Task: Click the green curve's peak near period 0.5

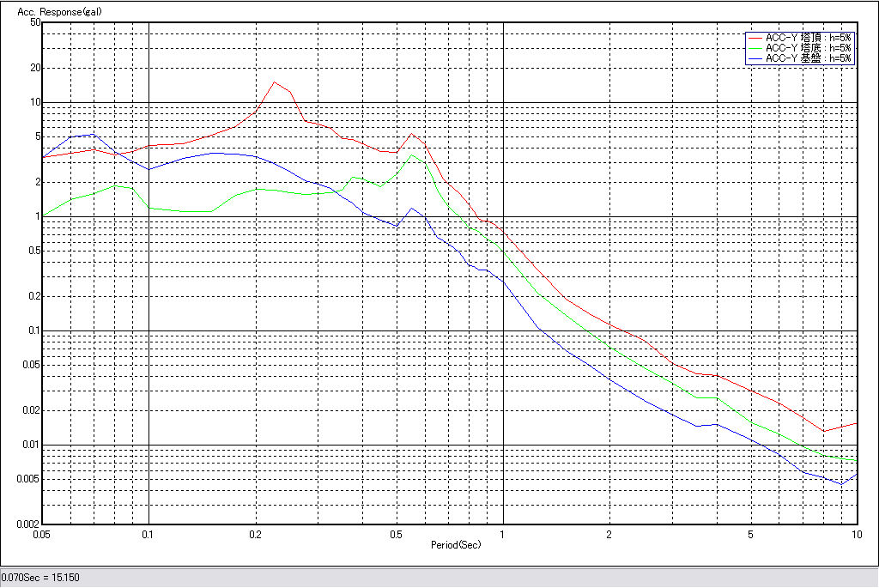Action: (x=413, y=155)
